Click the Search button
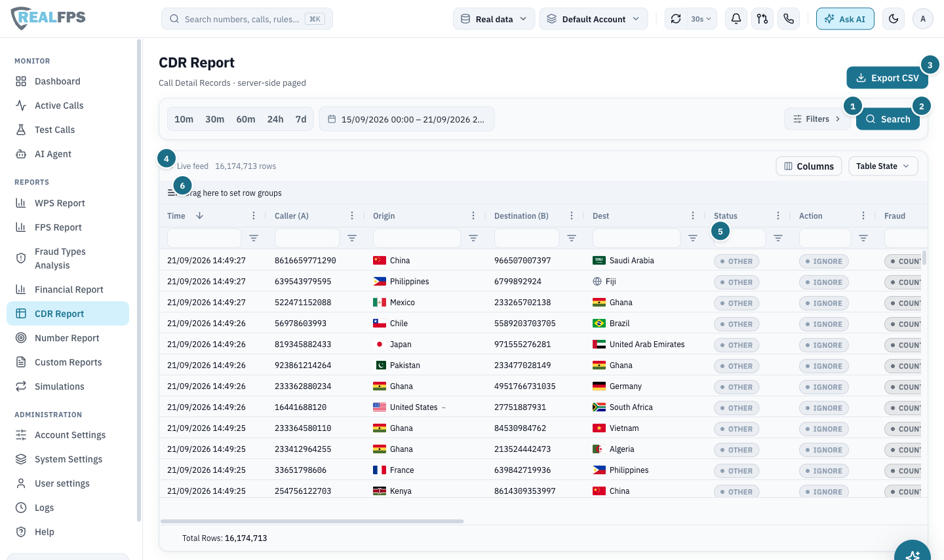 888,119
